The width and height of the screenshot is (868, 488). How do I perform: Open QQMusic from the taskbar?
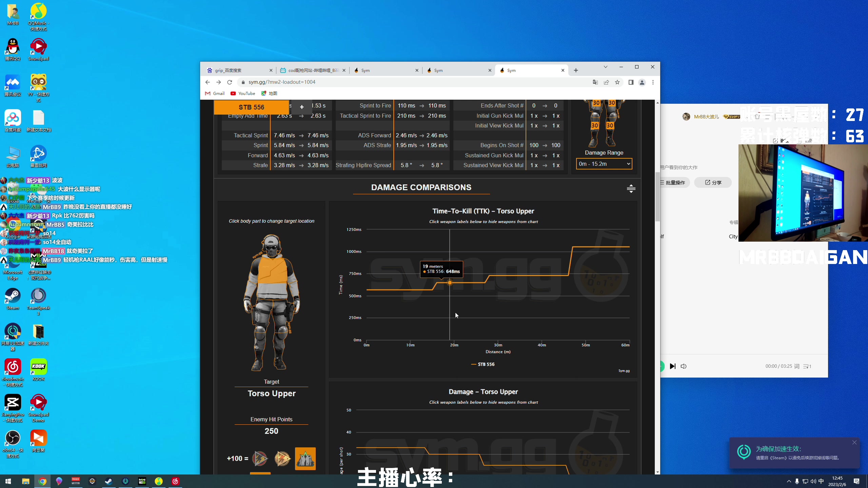pos(159,481)
